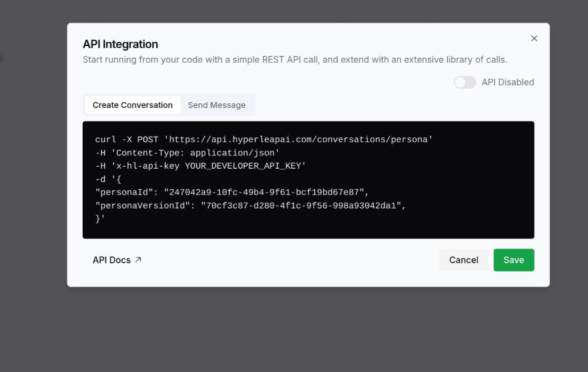The width and height of the screenshot is (588, 372).
Task: Click the closing brace line of code
Action: coord(99,219)
